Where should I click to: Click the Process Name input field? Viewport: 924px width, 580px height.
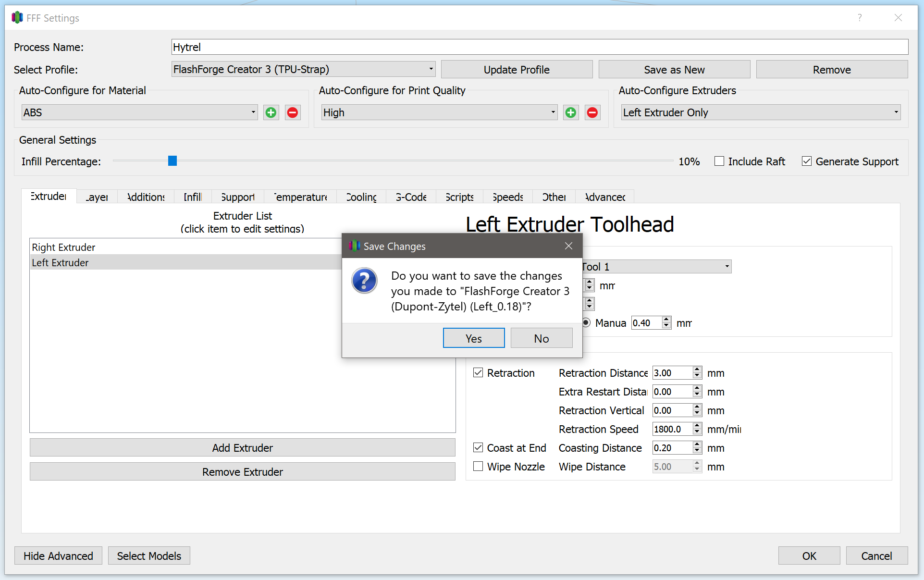point(540,47)
